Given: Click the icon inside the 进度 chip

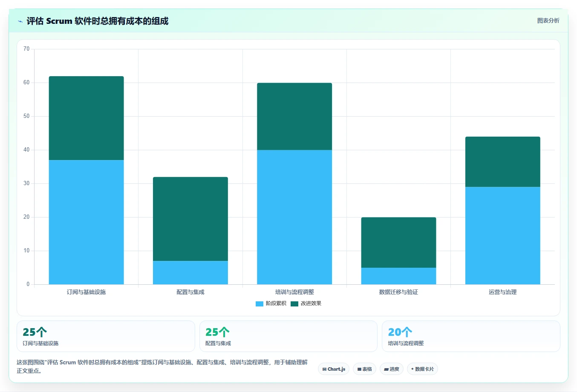Looking at the screenshot, I should point(386,369).
